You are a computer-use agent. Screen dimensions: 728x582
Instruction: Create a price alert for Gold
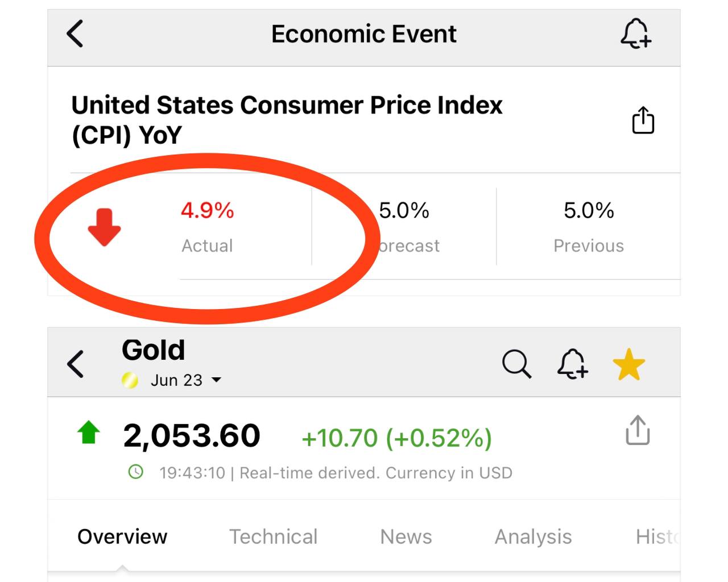point(573,364)
